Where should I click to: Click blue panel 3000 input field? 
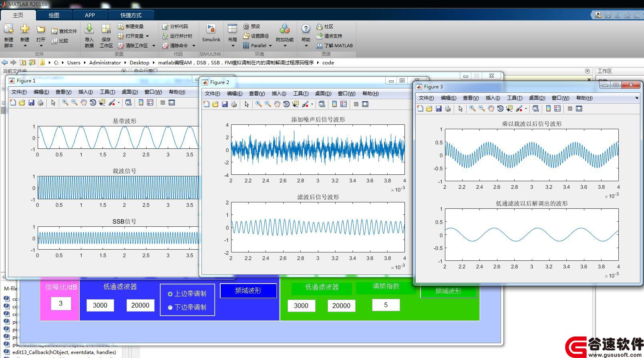coord(100,306)
